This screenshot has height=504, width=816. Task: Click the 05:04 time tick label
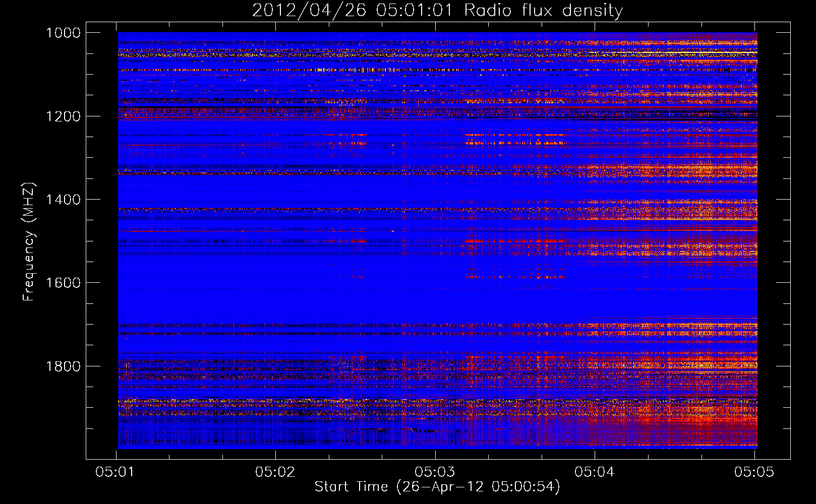pos(595,472)
